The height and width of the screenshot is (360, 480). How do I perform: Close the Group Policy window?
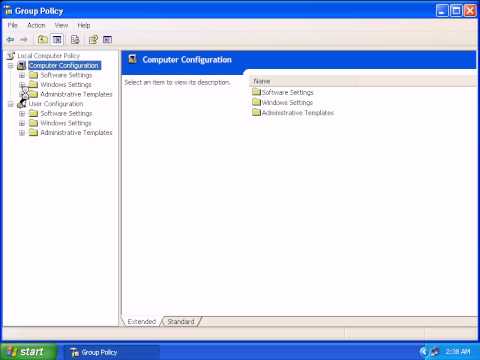pyautogui.click(x=470, y=11)
